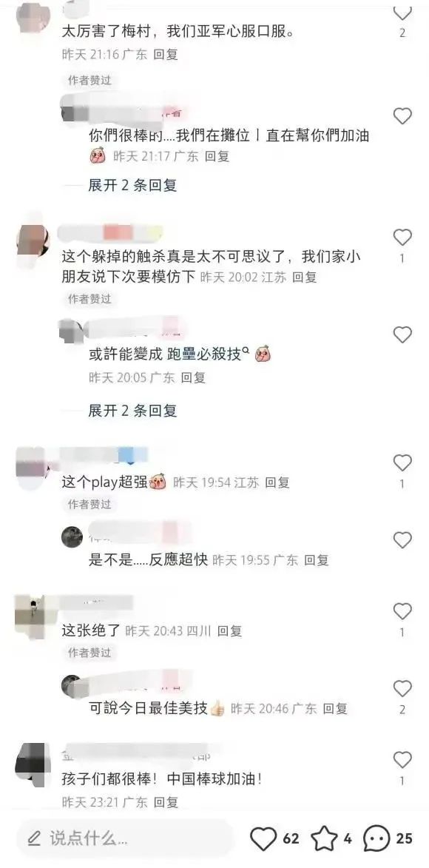
Task: Reply to 这个play超强 comment from 江苏
Action: 277,482
